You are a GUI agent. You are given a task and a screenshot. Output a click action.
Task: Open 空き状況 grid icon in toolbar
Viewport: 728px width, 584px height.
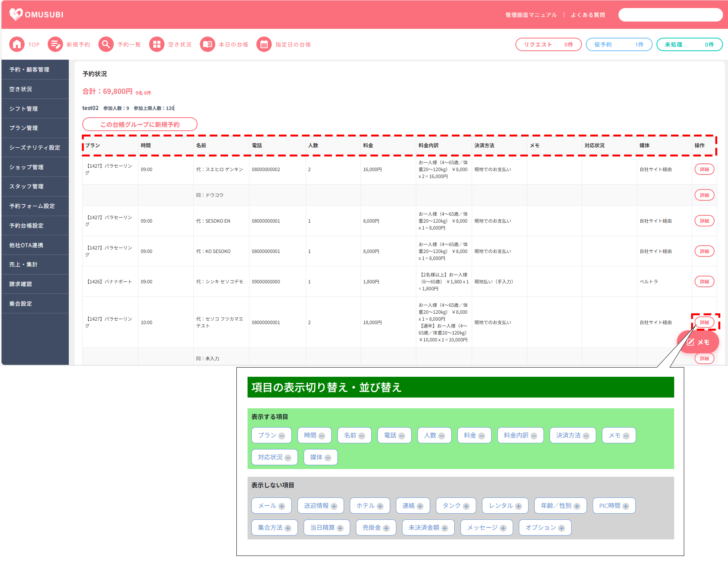point(156,45)
